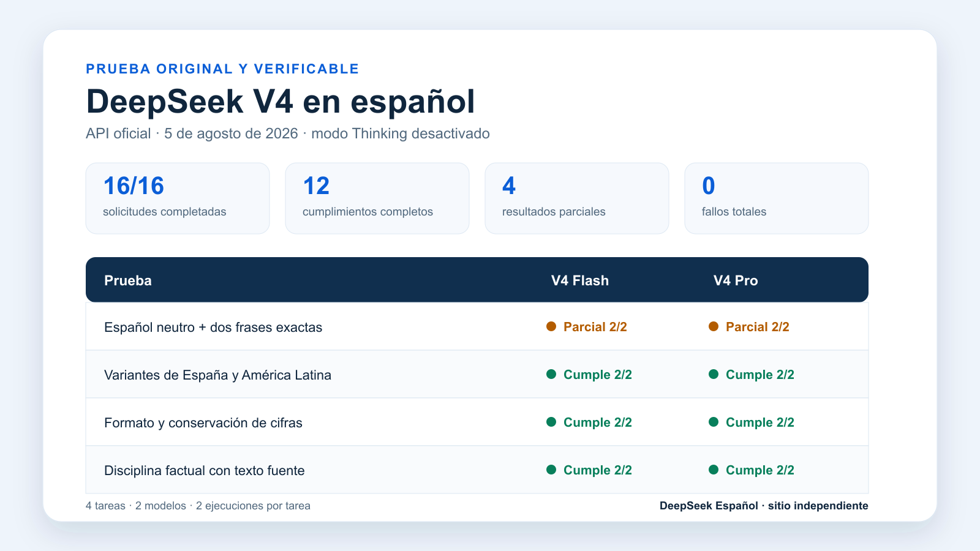Image resolution: width=980 pixels, height=551 pixels.
Task: Select row 'Español neutro + dos frases exactas'
Action: point(477,327)
